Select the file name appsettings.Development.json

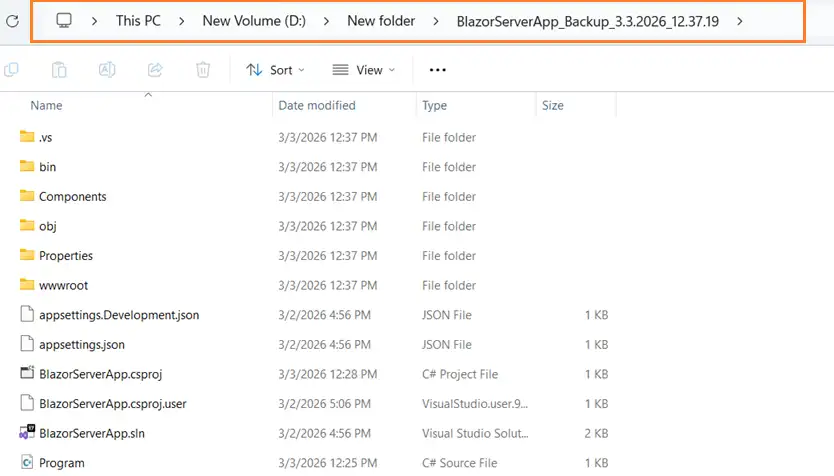[119, 315]
